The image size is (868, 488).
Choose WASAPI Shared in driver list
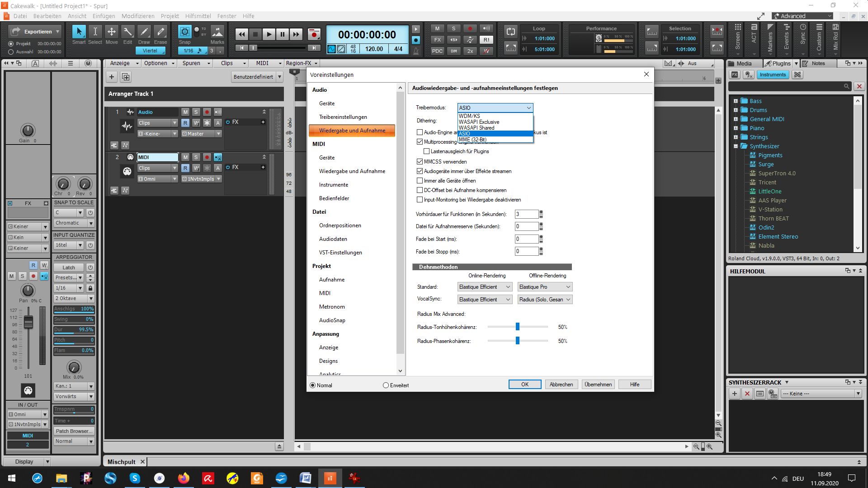(476, 128)
